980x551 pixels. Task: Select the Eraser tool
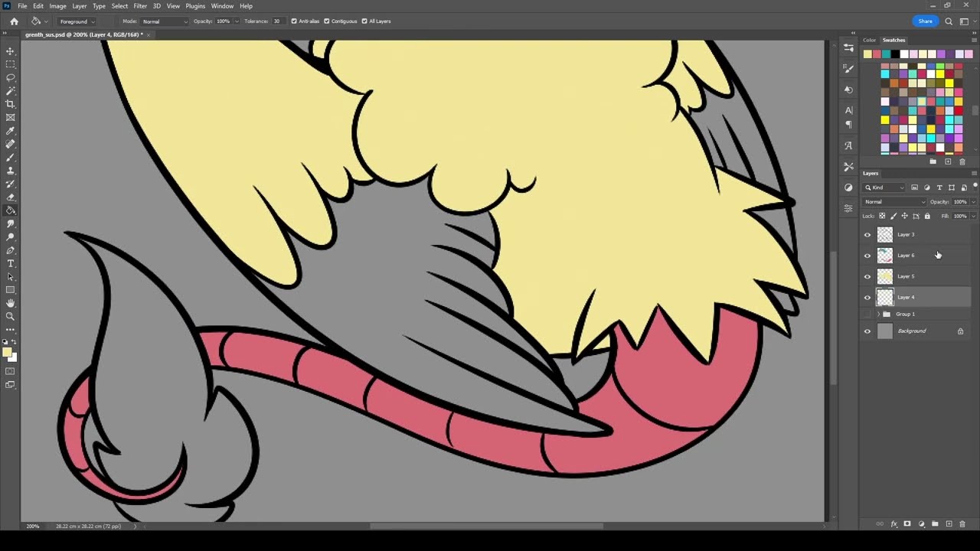coord(11,197)
